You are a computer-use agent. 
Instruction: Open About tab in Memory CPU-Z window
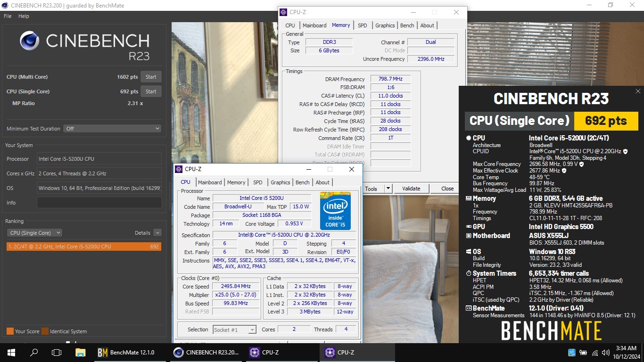pos(427,25)
